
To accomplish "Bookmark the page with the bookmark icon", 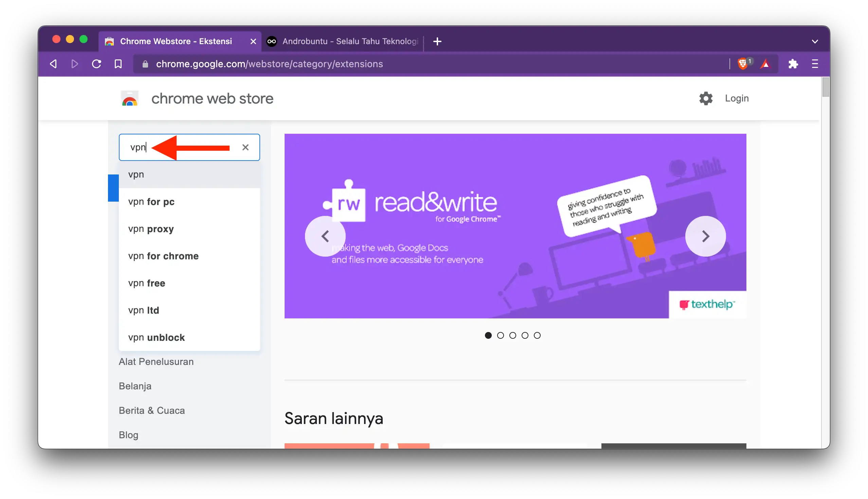I will click(117, 64).
